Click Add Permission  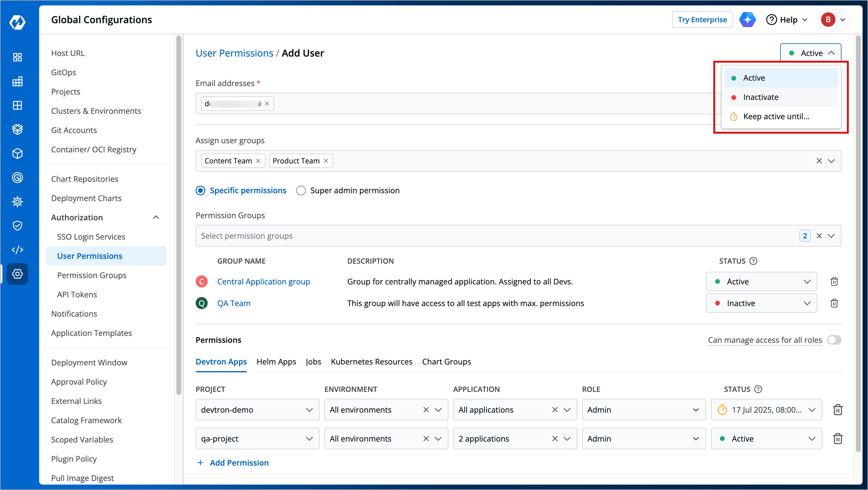point(233,463)
